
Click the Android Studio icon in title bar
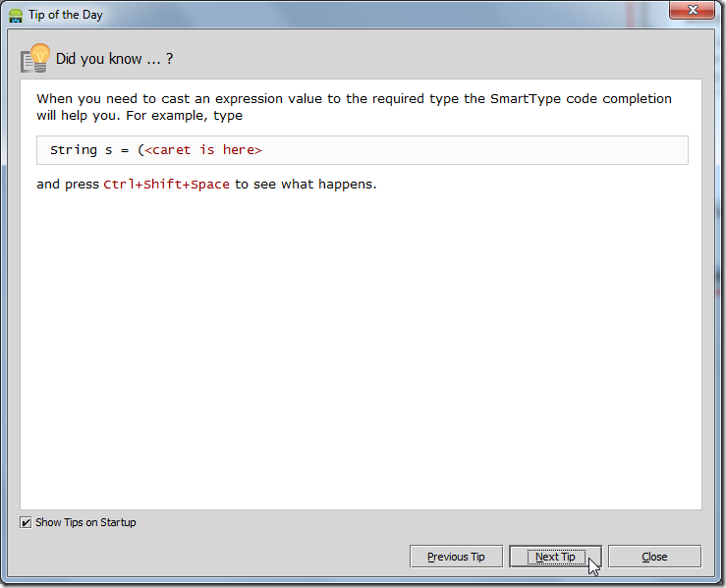pyautogui.click(x=16, y=15)
